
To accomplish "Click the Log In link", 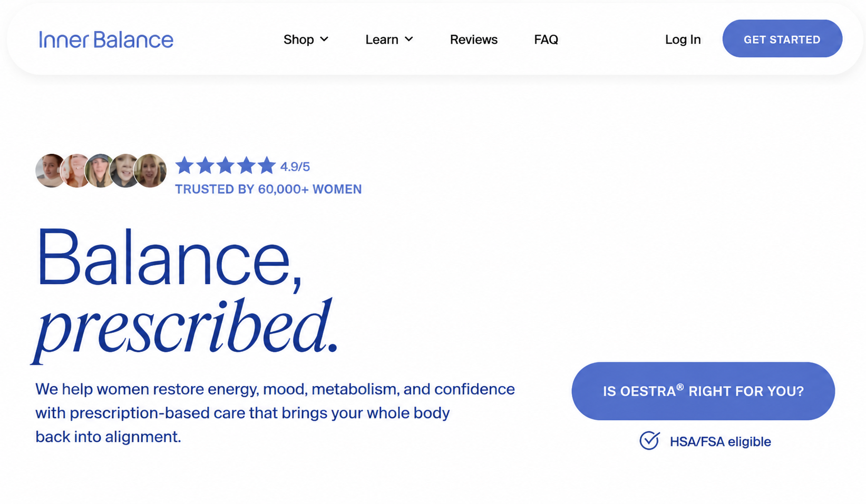I will click(x=683, y=39).
